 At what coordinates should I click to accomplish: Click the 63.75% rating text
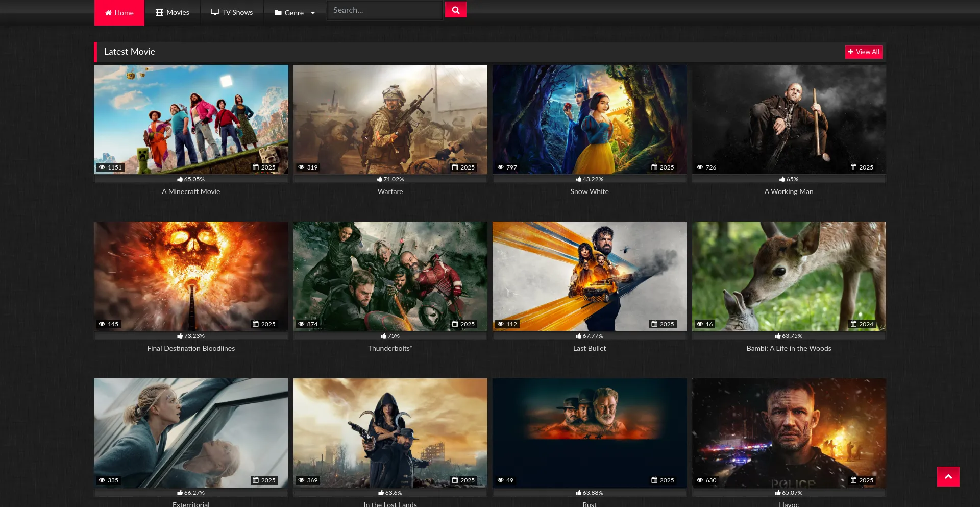click(x=792, y=336)
